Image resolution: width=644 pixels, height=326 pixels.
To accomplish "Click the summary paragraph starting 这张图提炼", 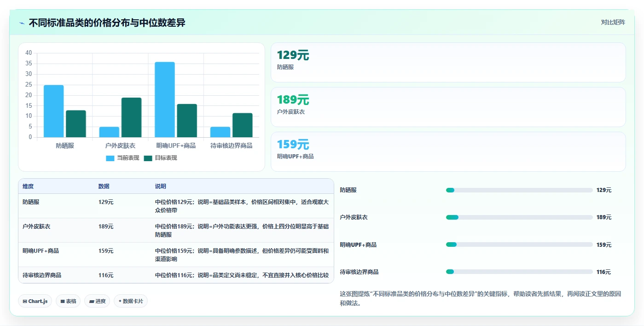I will point(480,298).
